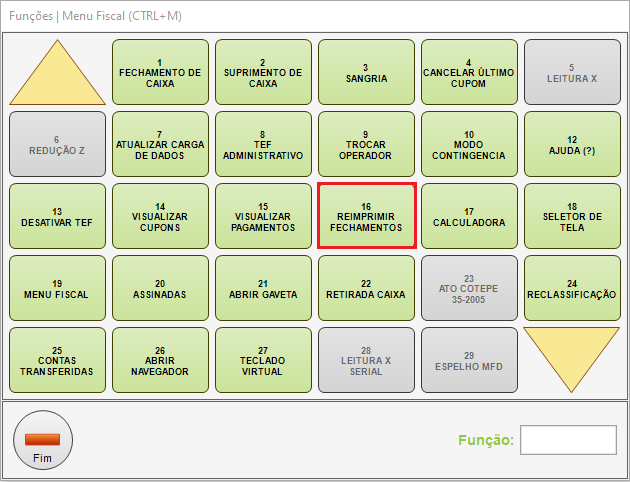The image size is (630, 482).
Task: Click greyed 28 Leitura X Serial
Action: [366, 360]
